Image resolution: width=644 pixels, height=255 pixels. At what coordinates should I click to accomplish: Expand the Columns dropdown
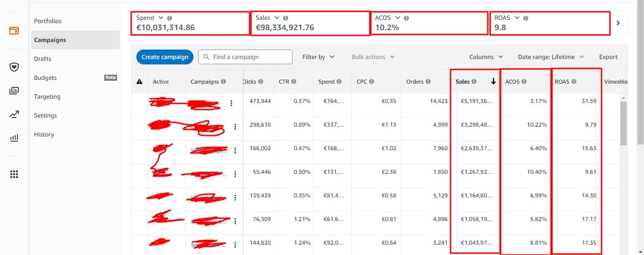point(486,57)
